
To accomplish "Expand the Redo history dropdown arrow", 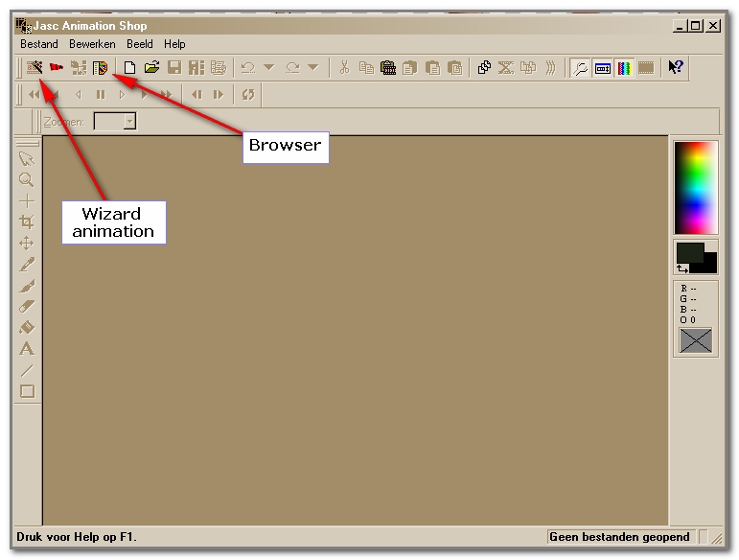I will click(312, 67).
